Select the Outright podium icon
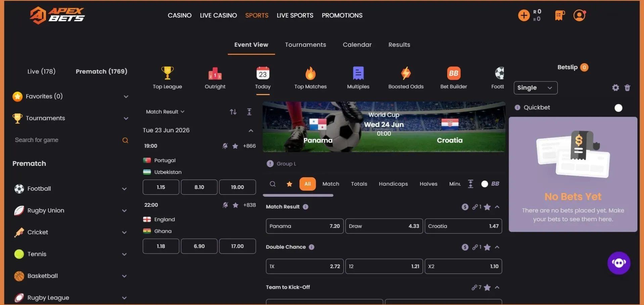This screenshot has height=305, width=644. coord(215,73)
